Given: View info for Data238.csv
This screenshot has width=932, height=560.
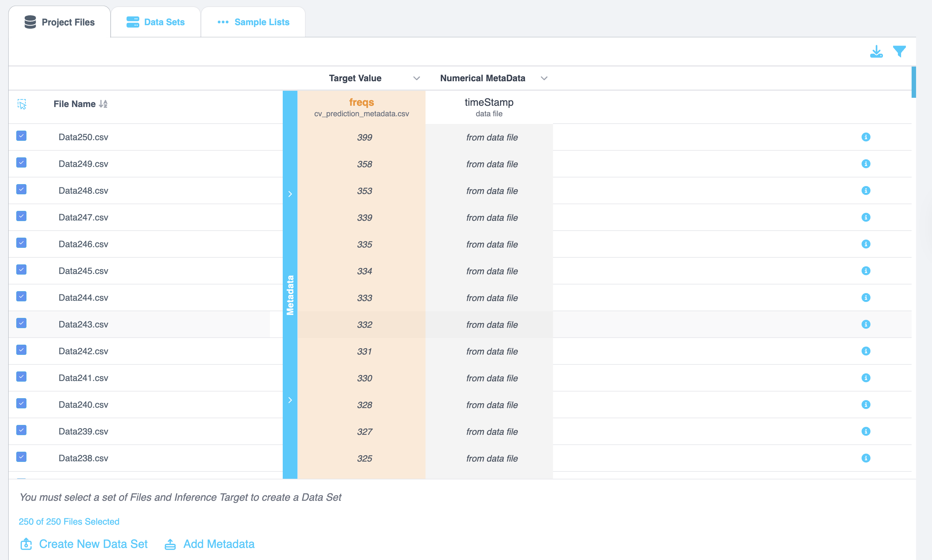Looking at the screenshot, I should pos(866,458).
